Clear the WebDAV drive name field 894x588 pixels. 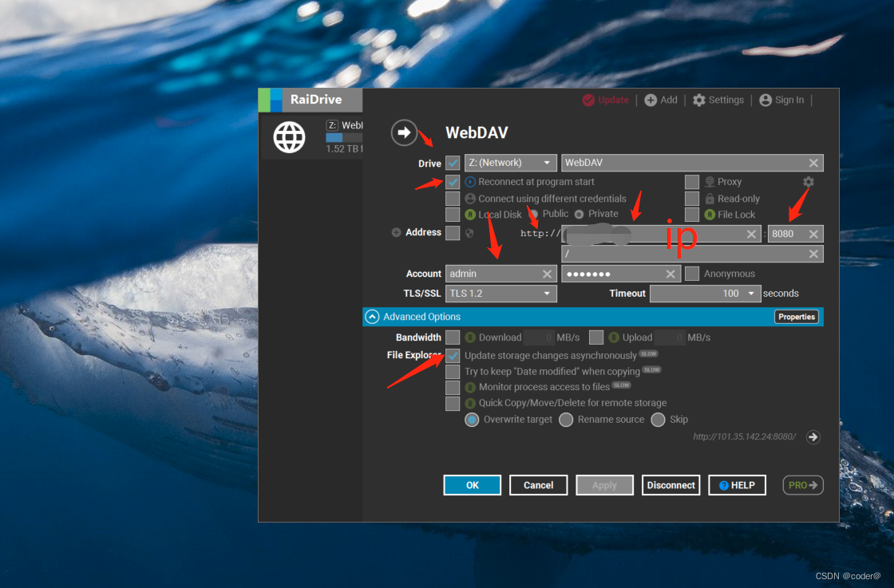[x=813, y=163]
